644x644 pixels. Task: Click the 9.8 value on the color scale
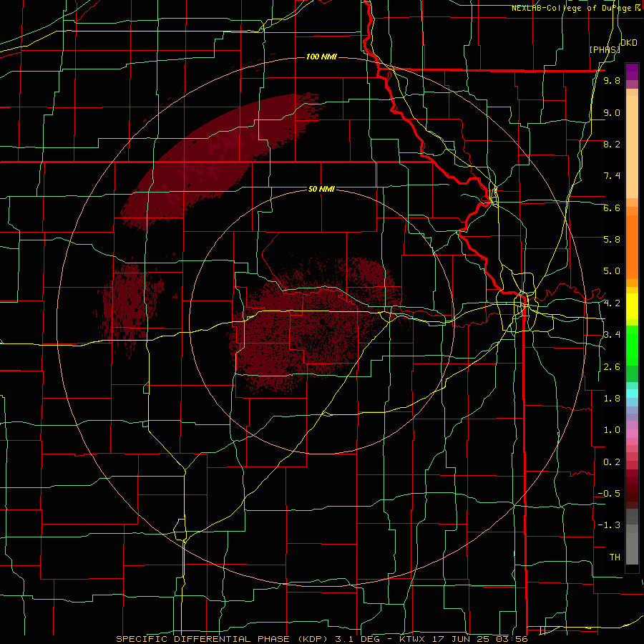612,81
